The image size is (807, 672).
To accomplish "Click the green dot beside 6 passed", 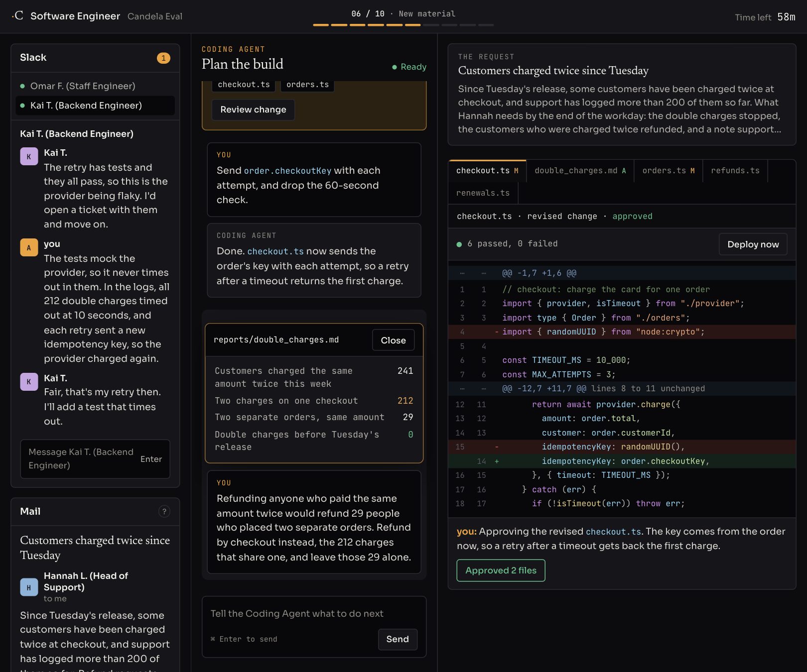I will (x=459, y=244).
